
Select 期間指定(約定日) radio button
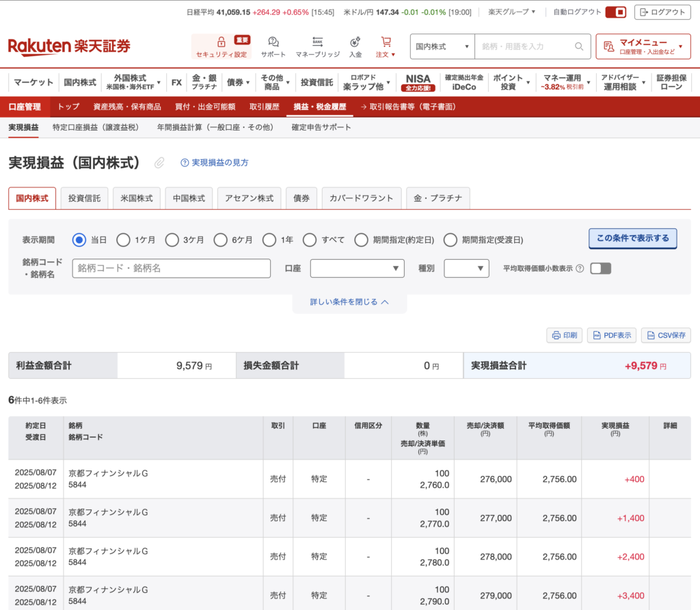pos(361,240)
